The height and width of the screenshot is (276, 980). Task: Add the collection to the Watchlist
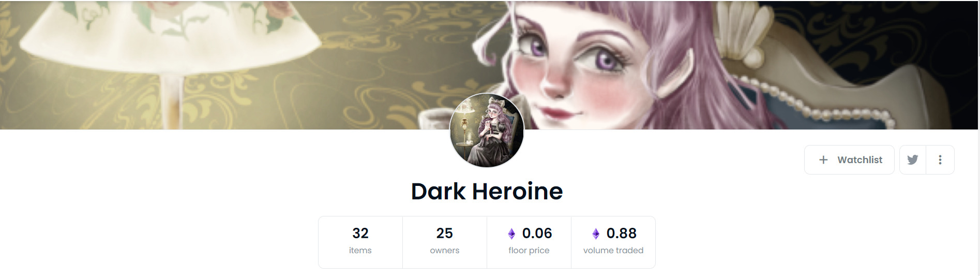[x=849, y=160]
